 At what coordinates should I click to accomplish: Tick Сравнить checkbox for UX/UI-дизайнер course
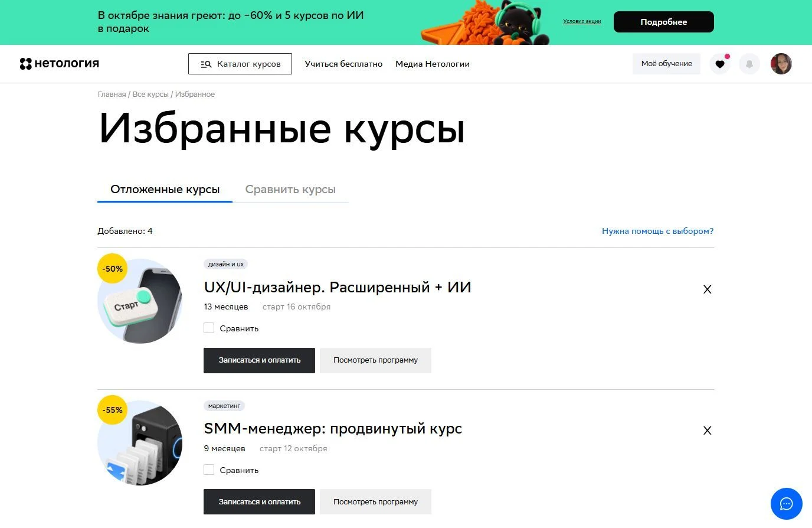pyautogui.click(x=209, y=328)
